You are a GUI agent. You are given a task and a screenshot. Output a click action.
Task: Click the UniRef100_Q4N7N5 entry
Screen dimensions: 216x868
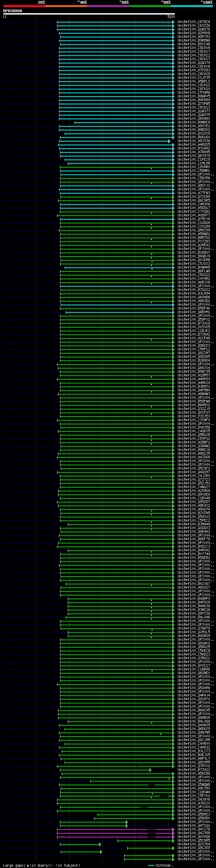[x=194, y=733]
